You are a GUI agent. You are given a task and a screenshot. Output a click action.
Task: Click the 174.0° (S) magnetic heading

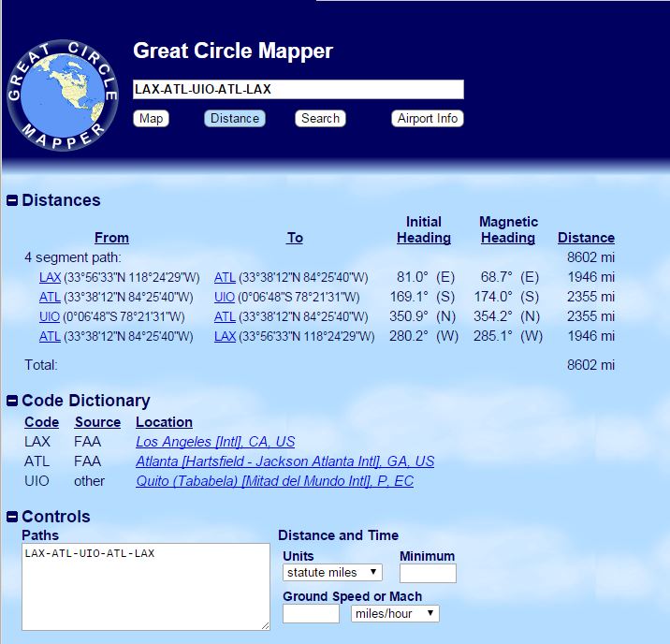click(x=506, y=297)
